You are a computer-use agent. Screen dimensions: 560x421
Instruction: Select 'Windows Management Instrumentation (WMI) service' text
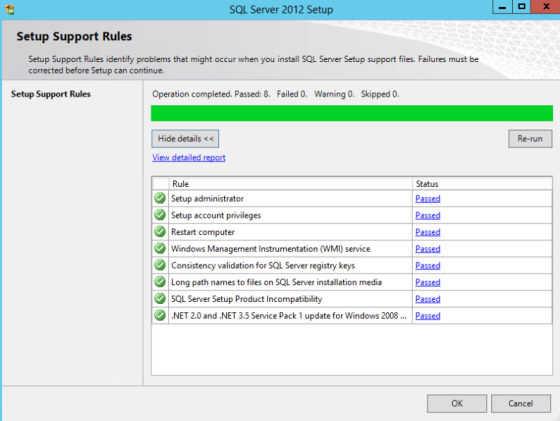[x=270, y=249]
